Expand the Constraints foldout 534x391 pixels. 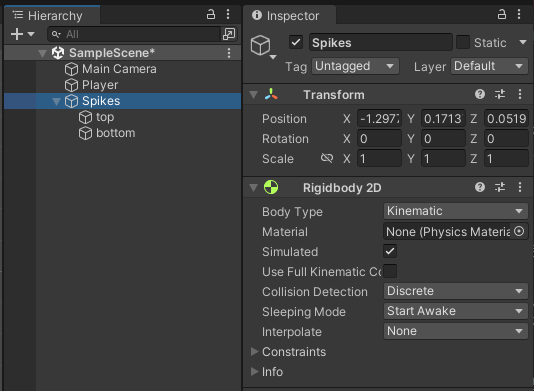[254, 351]
